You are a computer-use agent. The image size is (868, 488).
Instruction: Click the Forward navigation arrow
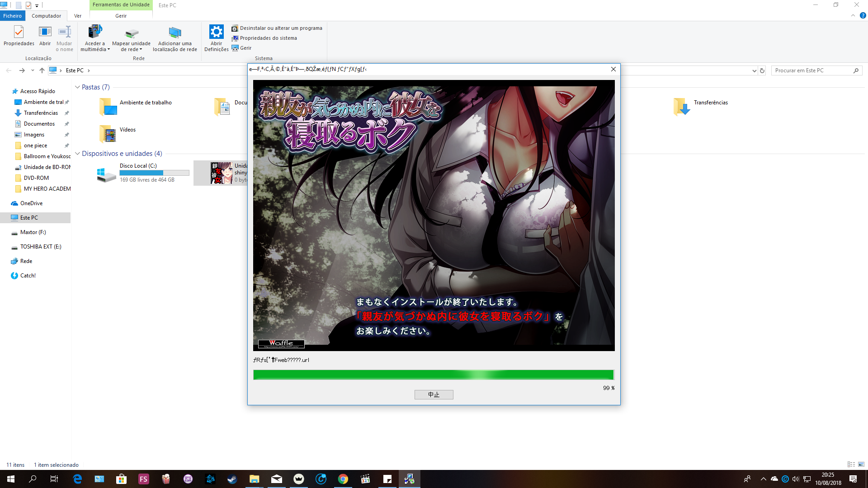(22, 70)
